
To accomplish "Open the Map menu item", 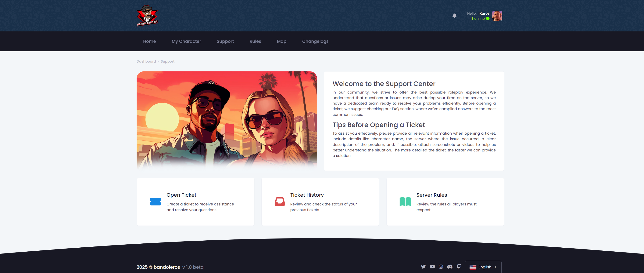I will pyautogui.click(x=281, y=41).
